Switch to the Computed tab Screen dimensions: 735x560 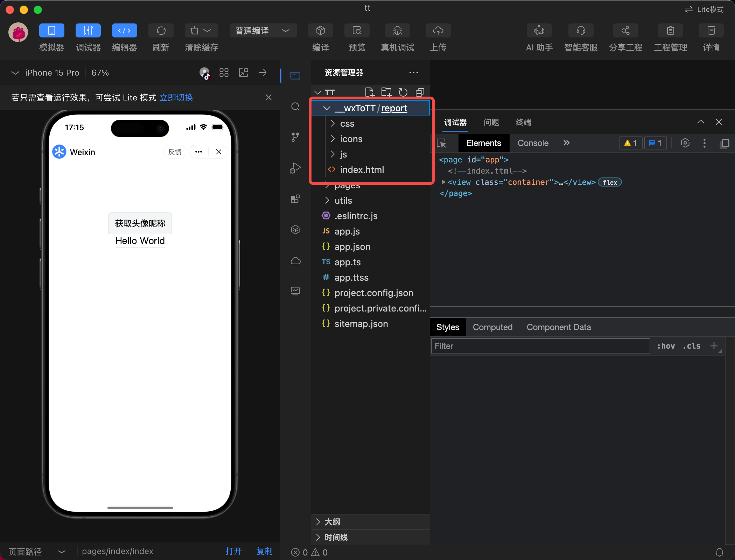click(492, 327)
